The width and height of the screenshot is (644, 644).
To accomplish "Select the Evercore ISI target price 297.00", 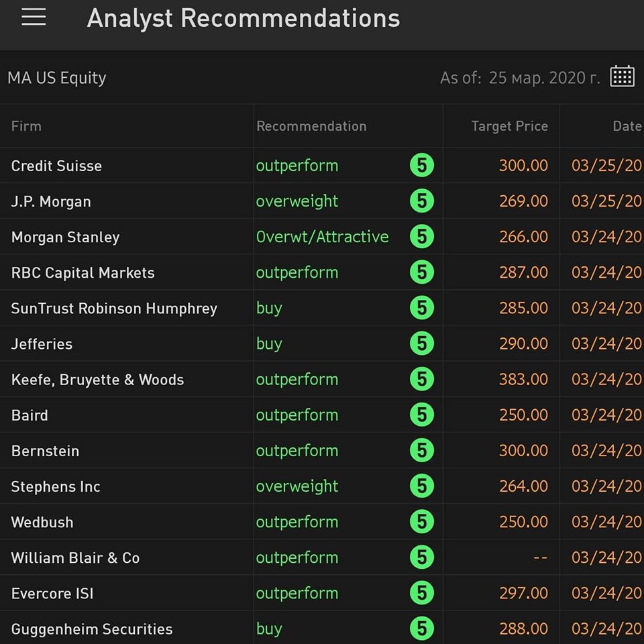I will (523, 593).
